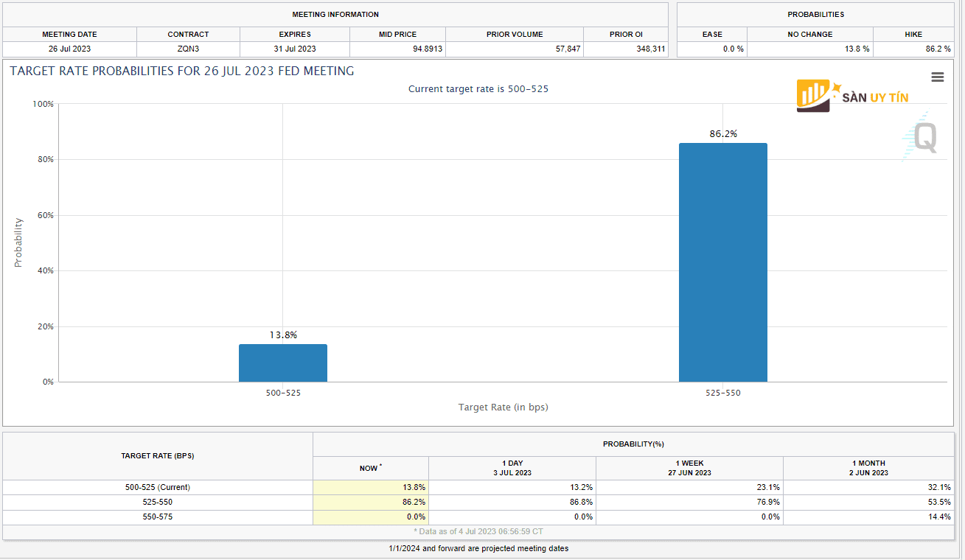Image resolution: width=965 pixels, height=560 pixels.
Task: Click the PRIOR VOLUME column header
Action: click(515, 35)
